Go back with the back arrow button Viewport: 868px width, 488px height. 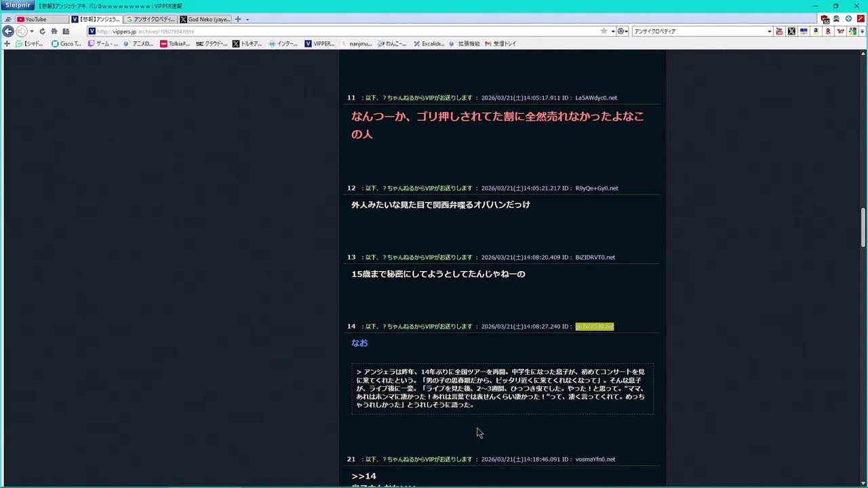pos(8,31)
